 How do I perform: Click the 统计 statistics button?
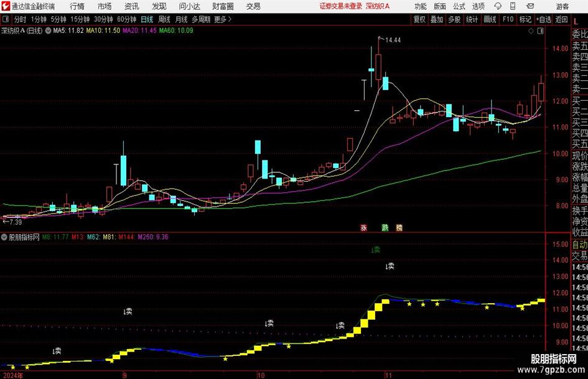[472, 19]
